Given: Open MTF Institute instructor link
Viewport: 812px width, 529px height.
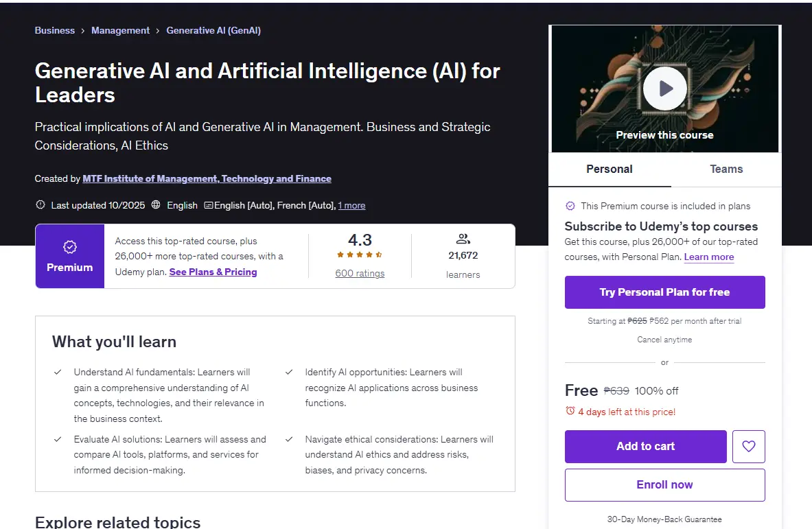Looking at the screenshot, I should tap(207, 178).
